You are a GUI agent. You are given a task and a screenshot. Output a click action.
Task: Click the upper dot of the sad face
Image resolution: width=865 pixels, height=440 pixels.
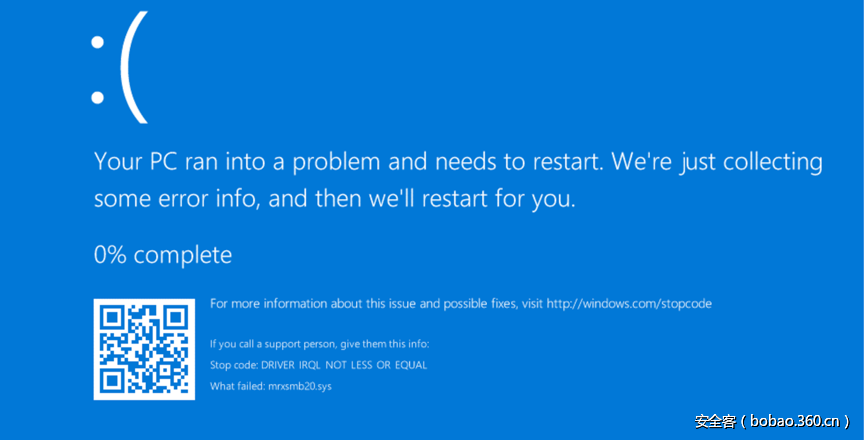(x=98, y=42)
